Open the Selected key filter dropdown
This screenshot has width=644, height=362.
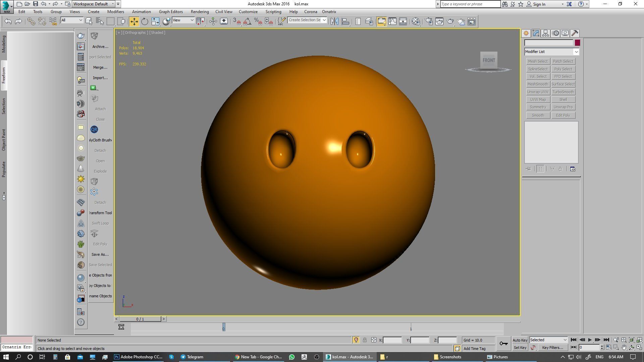tap(548, 340)
